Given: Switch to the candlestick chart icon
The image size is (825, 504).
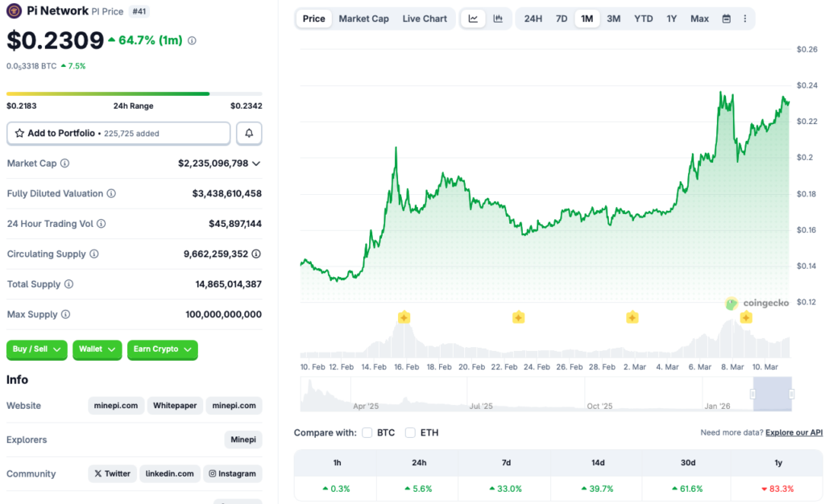Looking at the screenshot, I should point(498,18).
